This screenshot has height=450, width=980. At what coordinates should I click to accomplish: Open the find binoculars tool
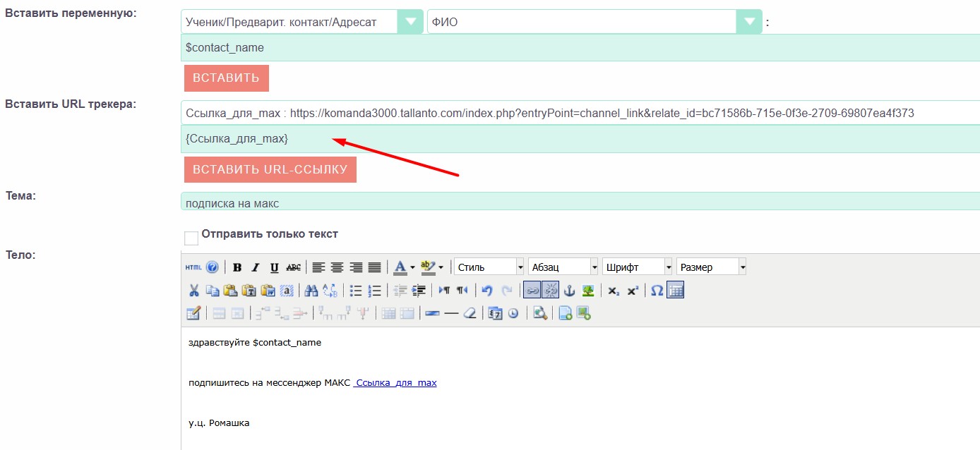tap(311, 291)
